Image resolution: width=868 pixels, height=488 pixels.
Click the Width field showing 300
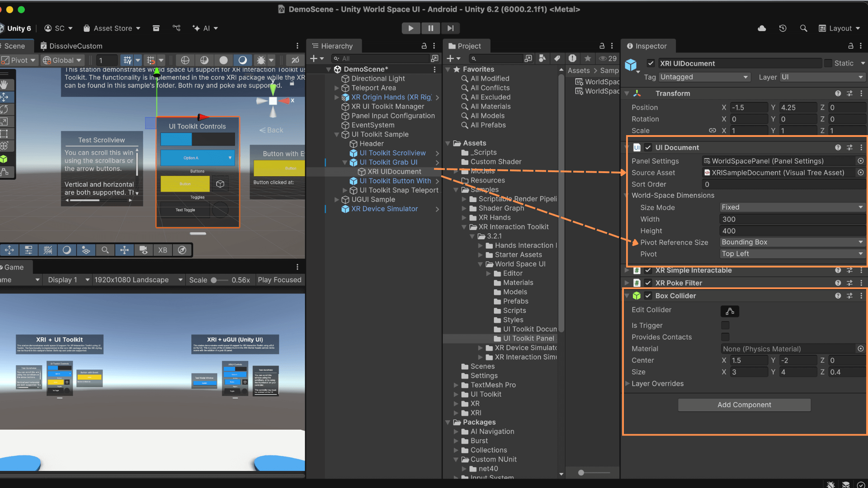(792, 219)
